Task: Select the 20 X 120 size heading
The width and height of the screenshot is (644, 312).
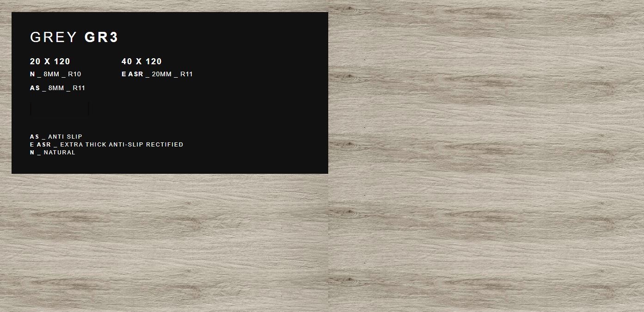Action: click(x=50, y=61)
